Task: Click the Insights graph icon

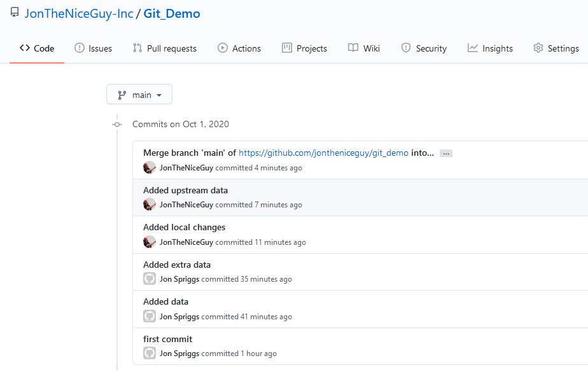Action: [472, 48]
